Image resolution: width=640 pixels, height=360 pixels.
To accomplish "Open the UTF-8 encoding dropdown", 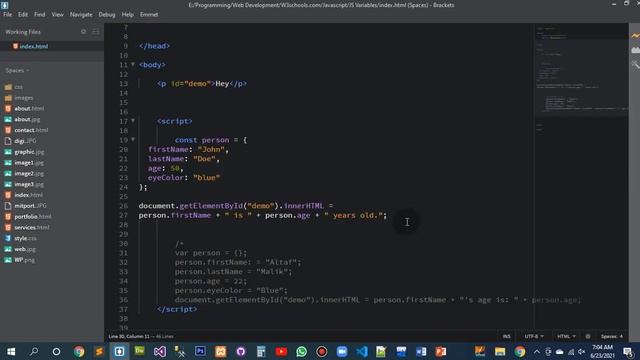I will point(534,336).
